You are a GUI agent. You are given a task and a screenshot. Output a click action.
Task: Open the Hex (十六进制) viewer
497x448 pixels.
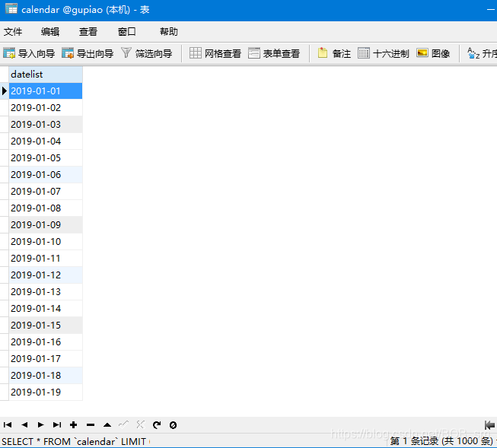[383, 53]
